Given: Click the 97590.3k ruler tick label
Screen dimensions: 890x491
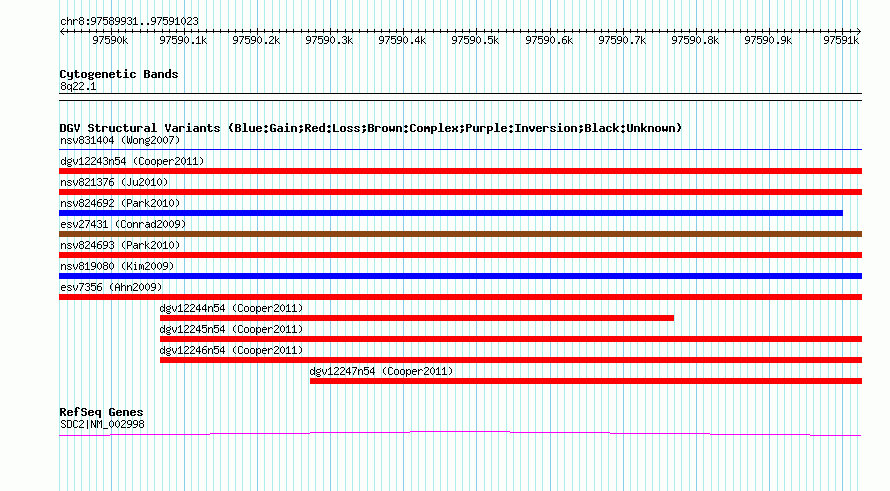Looking at the screenshot, I should [329, 40].
